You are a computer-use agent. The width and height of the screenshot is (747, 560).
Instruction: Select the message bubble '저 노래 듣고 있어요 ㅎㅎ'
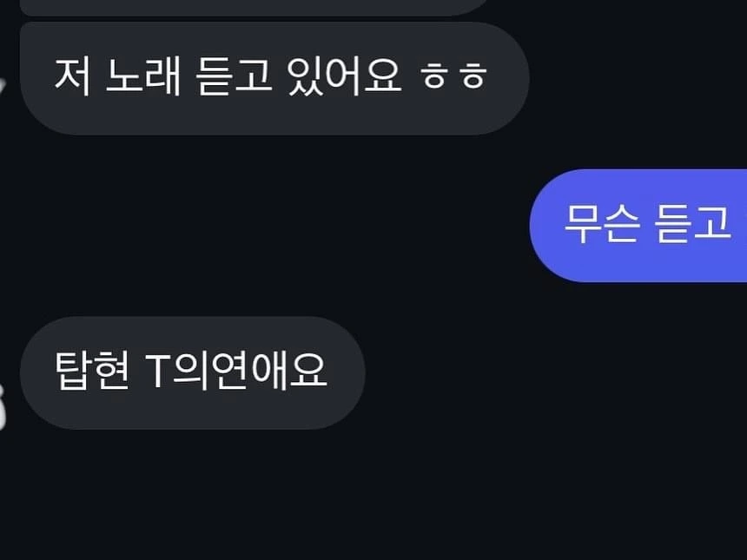tap(274, 78)
